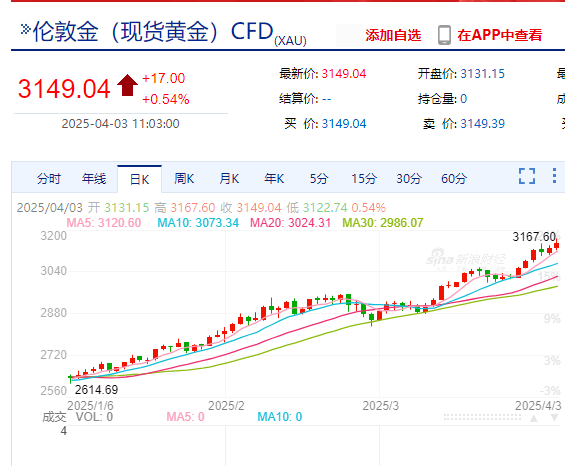
Task: Click the 2025/2 date axis label
Action: coord(226,406)
